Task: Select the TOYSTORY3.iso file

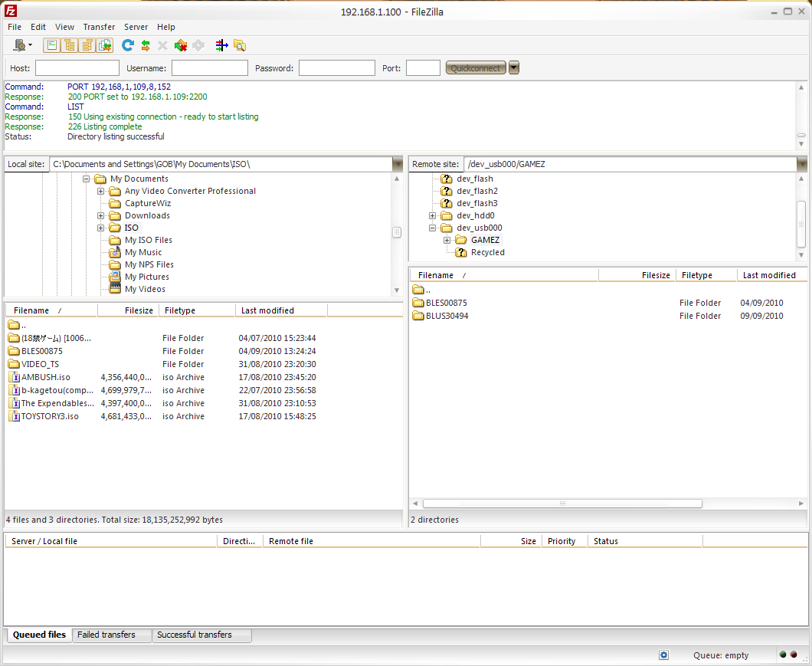Action: click(50, 416)
